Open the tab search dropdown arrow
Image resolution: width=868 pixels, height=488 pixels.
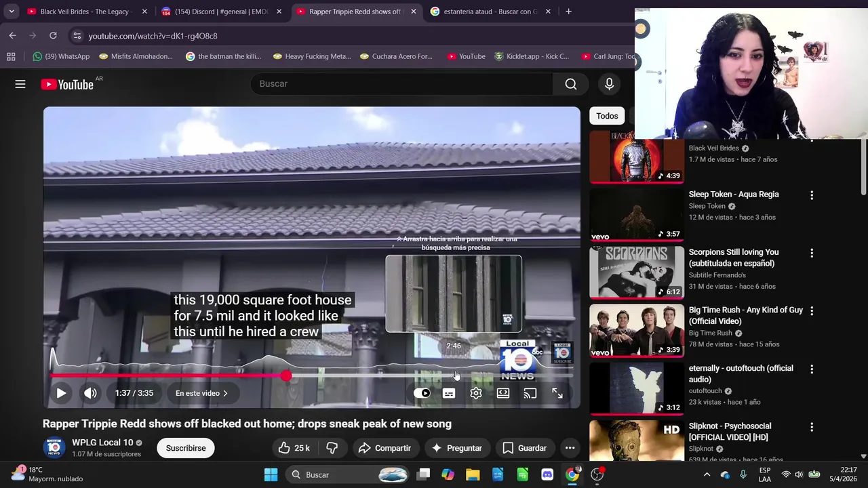point(12,12)
